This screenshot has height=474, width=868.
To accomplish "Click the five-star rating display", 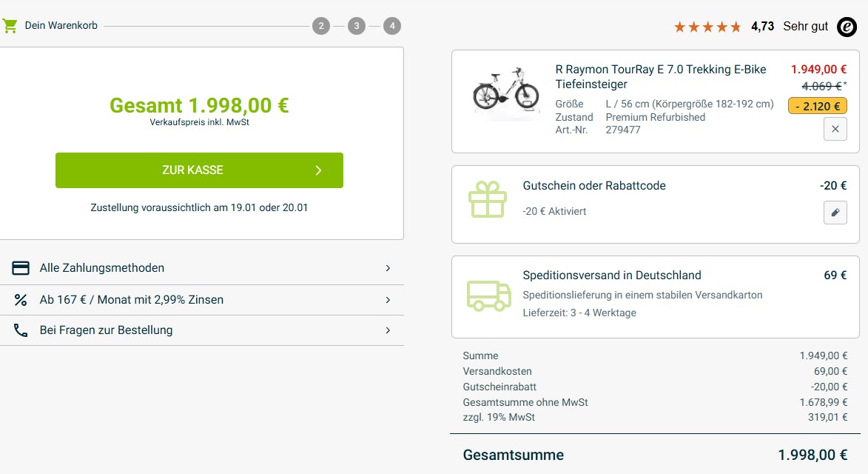I will pyautogui.click(x=707, y=27).
